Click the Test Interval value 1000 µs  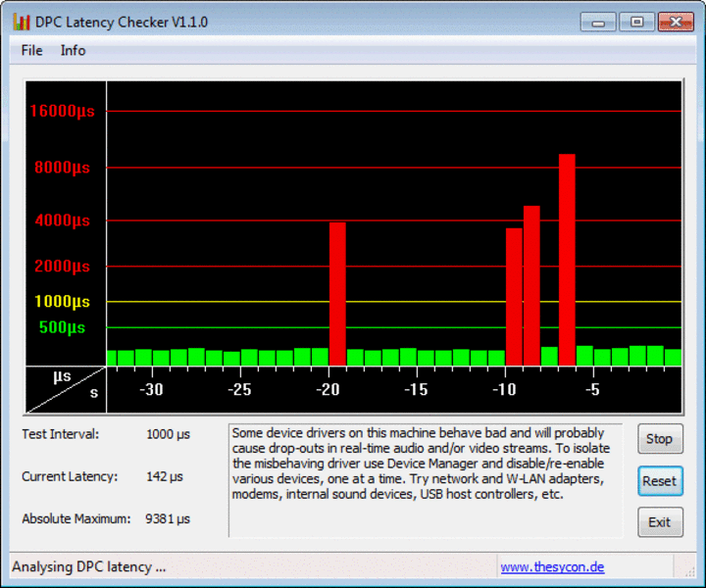click(168, 434)
